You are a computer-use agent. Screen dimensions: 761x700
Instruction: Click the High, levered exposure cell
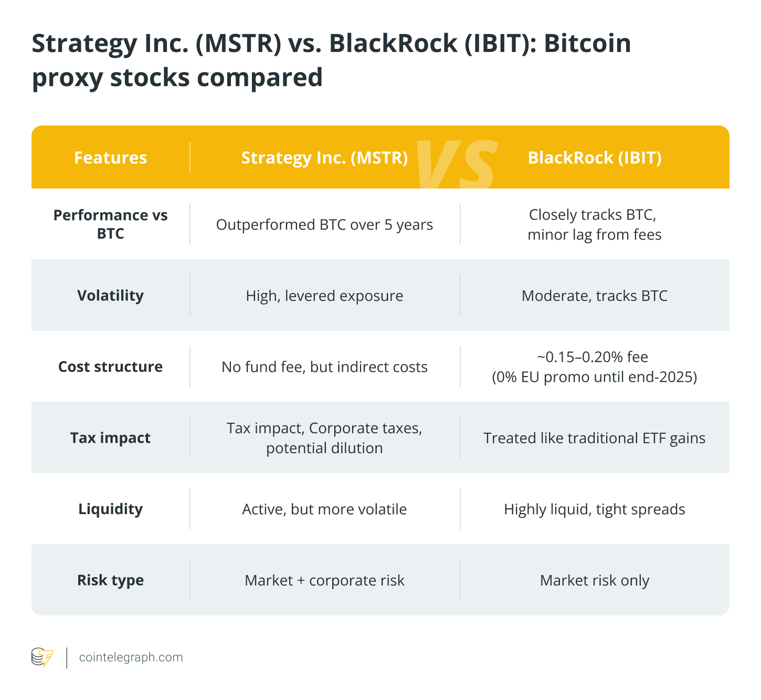(x=324, y=296)
